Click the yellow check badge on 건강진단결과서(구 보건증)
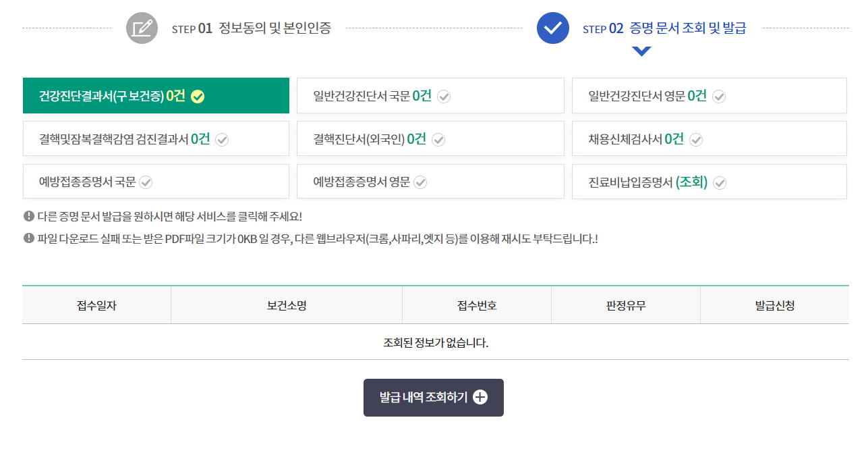The width and height of the screenshot is (868, 449). tap(197, 96)
